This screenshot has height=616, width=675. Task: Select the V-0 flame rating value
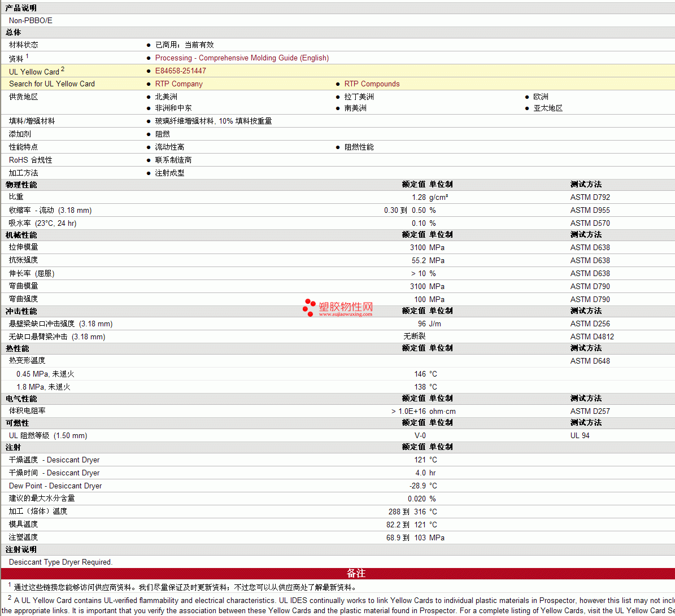click(420, 436)
